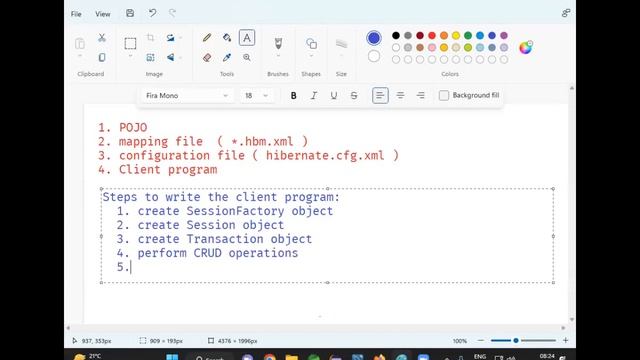Pick the purple color swatch
Screen dimensions: 640x360
(504, 36)
